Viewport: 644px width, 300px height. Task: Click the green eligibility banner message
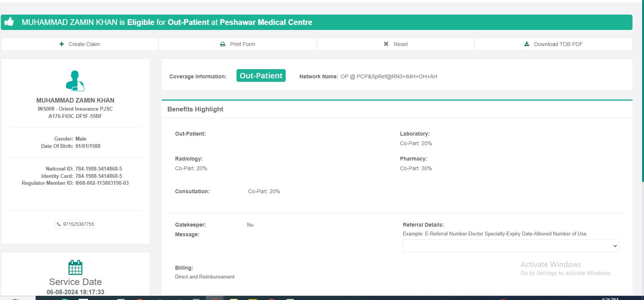pyautogui.click(x=167, y=22)
